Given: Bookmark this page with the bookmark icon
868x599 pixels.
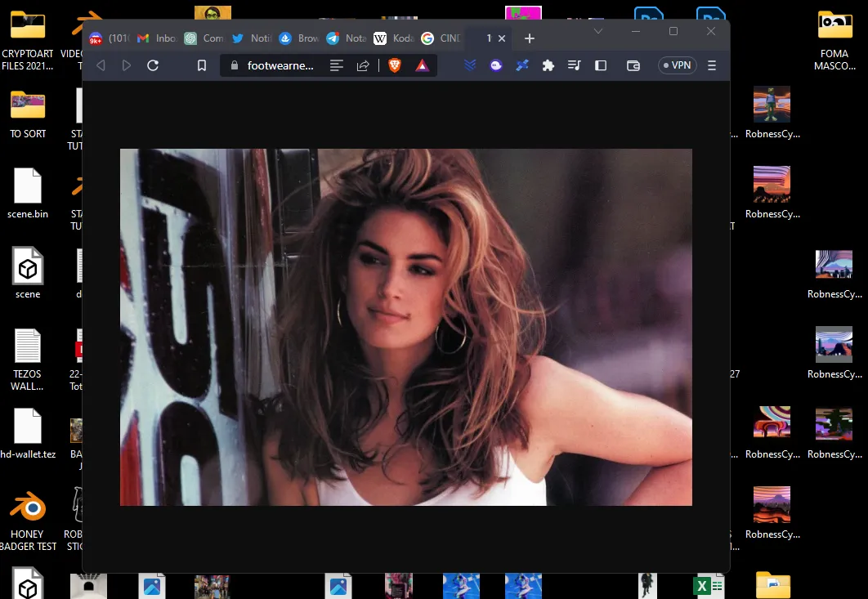Looking at the screenshot, I should point(201,65).
